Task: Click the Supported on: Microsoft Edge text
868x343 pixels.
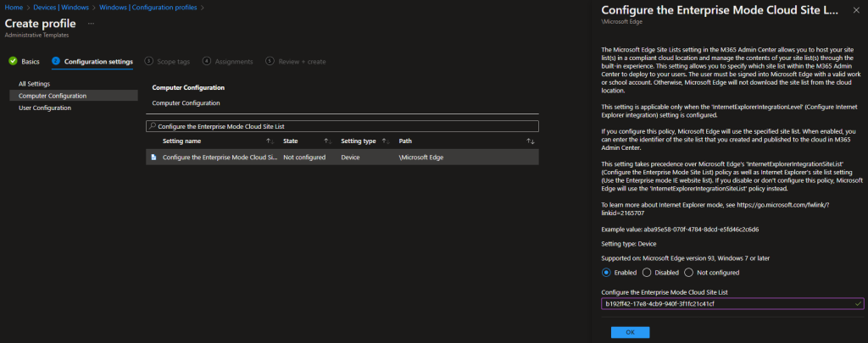Action: [685, 258]
